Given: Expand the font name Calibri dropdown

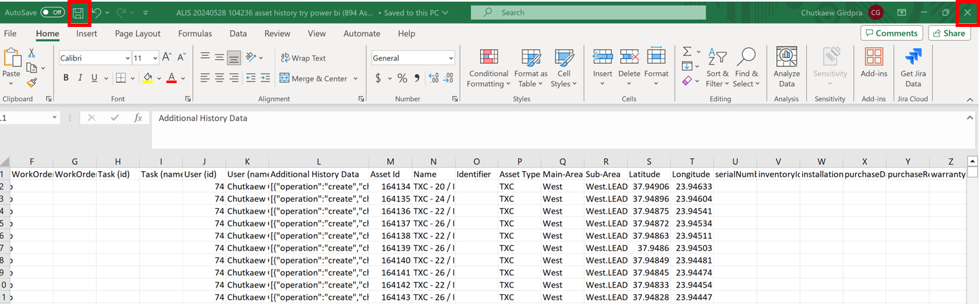Looking at the screenshot, I should (128, 58).
